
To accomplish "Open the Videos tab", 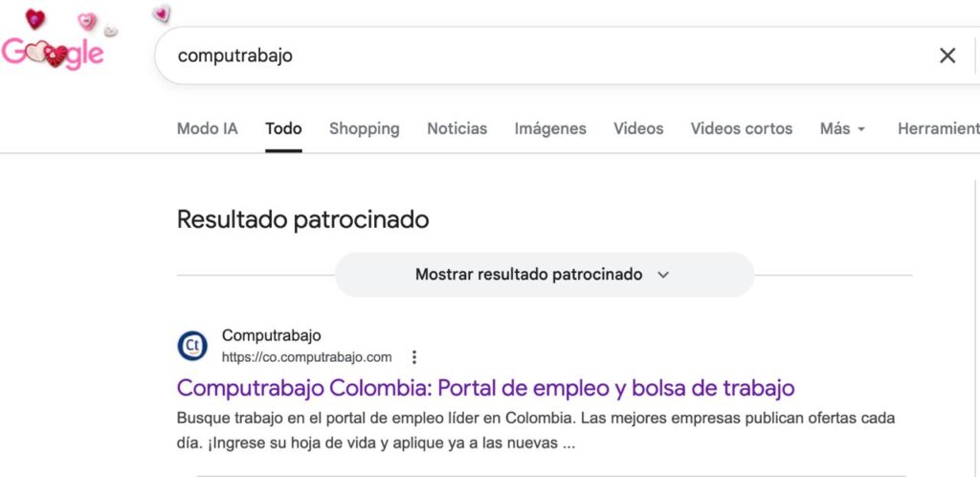I will pos(638,128).
